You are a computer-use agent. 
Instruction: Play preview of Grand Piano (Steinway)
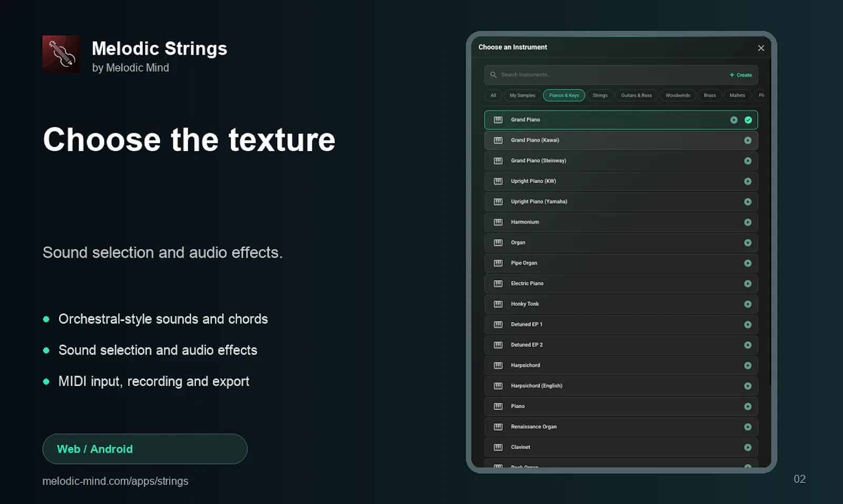[748, 161]
